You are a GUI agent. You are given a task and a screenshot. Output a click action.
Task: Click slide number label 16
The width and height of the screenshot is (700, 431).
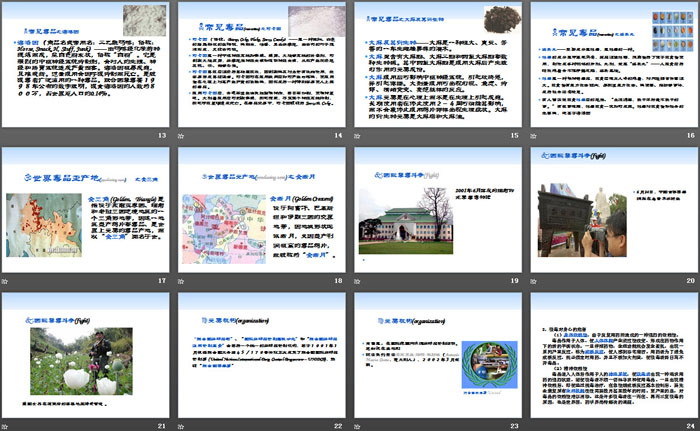(x=691, y=135)
